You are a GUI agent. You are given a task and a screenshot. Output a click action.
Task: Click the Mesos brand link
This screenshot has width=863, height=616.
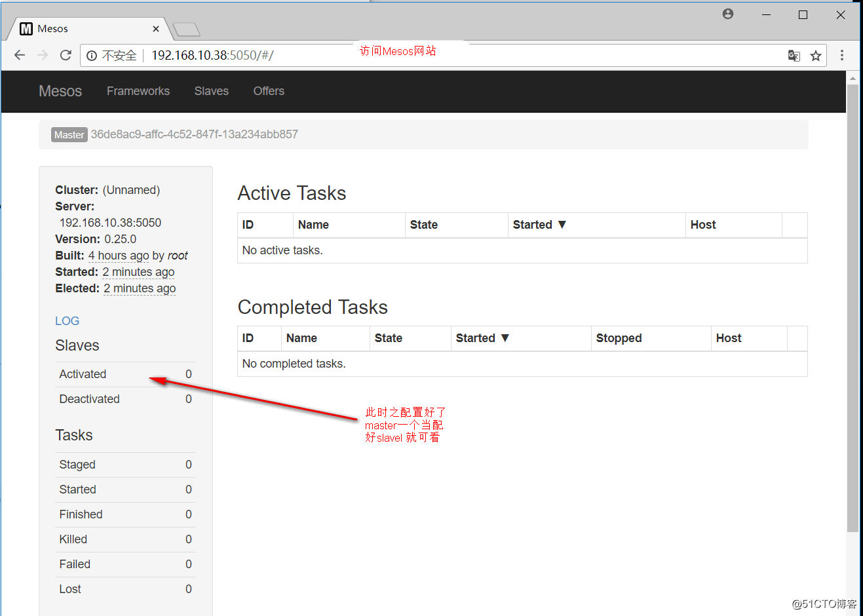60,91
